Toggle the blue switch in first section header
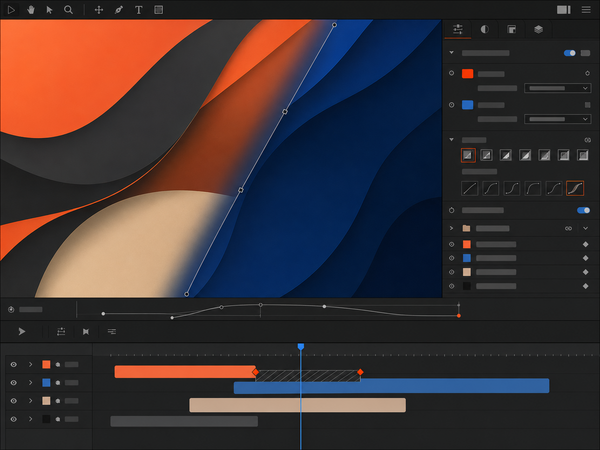Image resolution: width=600 pixels, height=450 pixels. (x=570, y=53)
